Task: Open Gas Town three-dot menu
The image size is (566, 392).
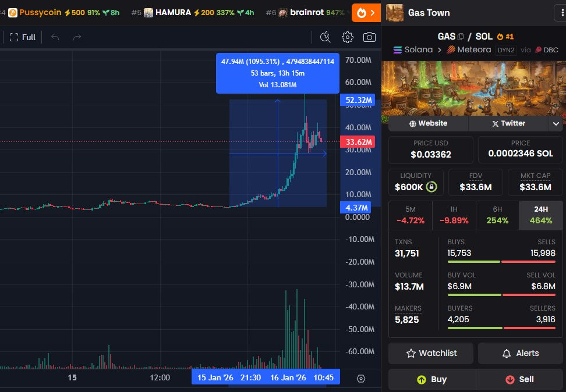Action: [561, 13]
